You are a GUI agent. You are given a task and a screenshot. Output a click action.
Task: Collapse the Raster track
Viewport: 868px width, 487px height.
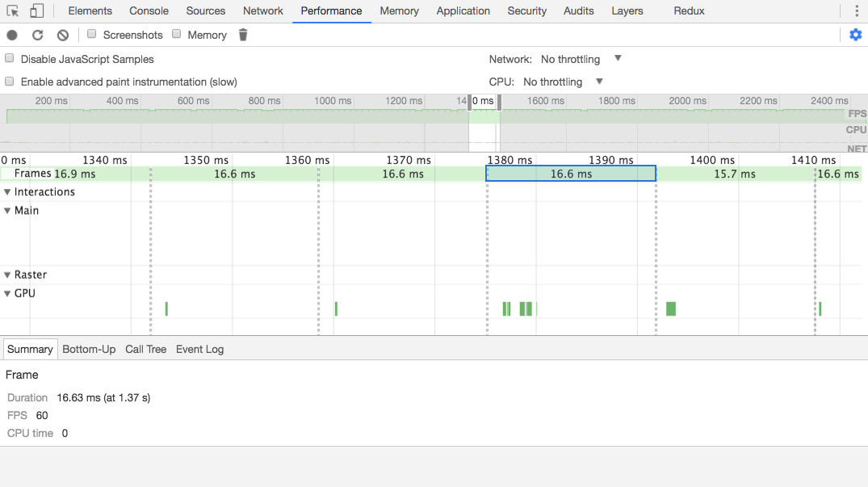pos(7,275)
